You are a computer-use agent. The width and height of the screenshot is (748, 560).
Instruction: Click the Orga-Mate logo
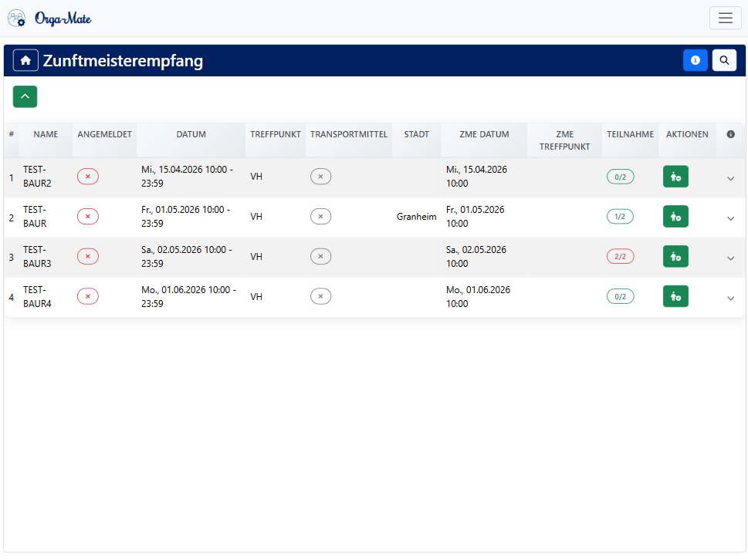(x=49, y=18)
